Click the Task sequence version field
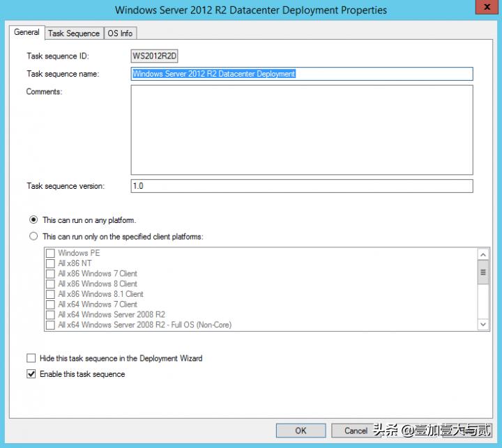Image resolution: width=502 pixels, height=448 pixels. click(302, 186)
